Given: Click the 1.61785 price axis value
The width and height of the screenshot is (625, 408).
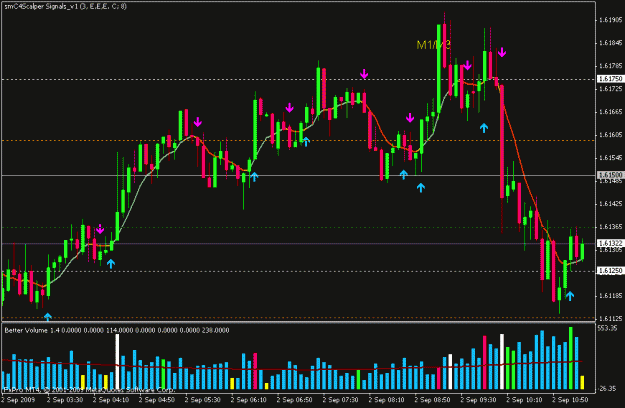Looking at the screenshot, I should (x=611, y=66).
